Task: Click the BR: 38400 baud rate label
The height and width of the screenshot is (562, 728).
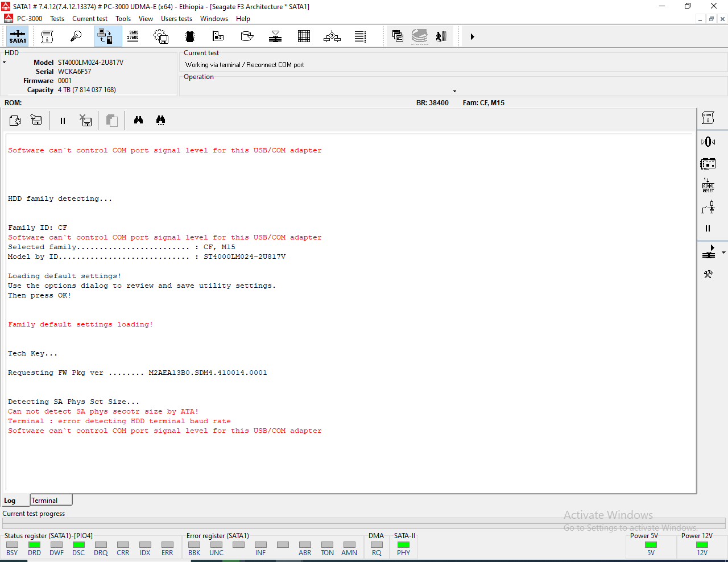Action: pyautogui.click(x=432, y=103)
